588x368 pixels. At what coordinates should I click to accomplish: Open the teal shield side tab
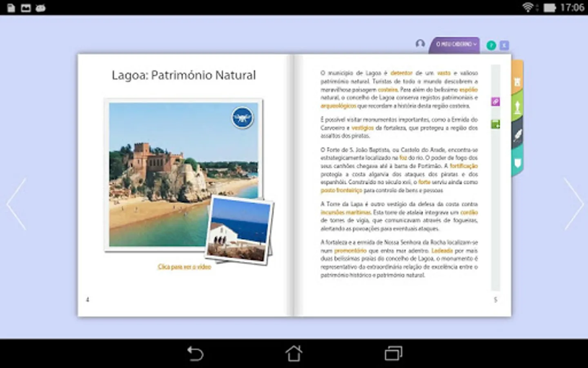pos(517,163)
